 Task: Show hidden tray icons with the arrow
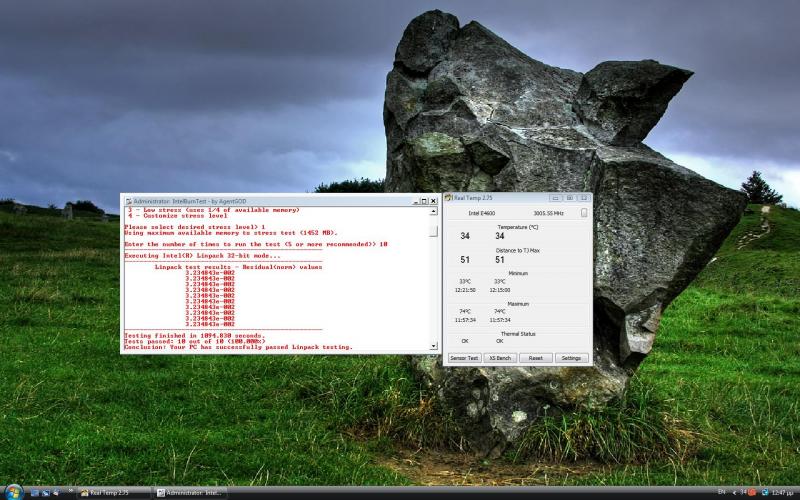coord(735,492)
